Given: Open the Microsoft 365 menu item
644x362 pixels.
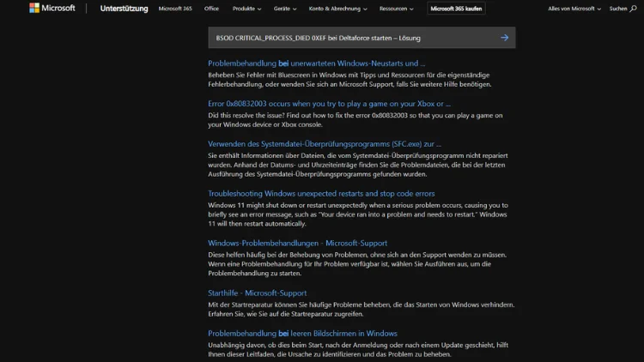Looking at the screenshot, I should click(175, 9).
